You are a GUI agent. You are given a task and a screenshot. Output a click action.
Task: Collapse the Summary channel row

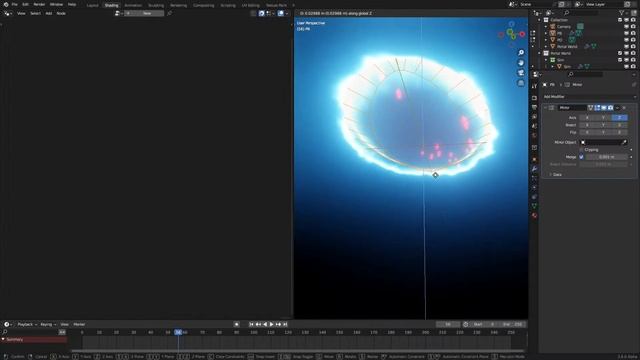coord(3,340)
